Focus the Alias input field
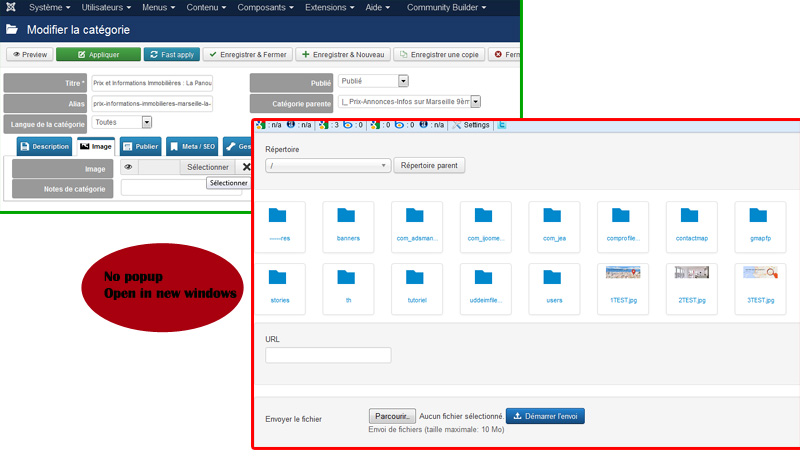800x462 pixels. click(152, 104)
